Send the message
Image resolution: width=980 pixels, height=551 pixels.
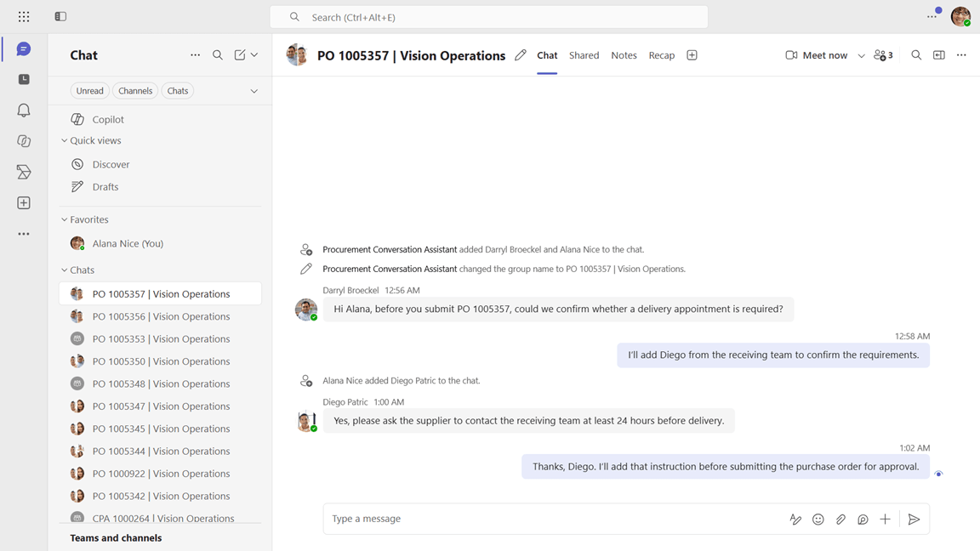coord(914,520)
